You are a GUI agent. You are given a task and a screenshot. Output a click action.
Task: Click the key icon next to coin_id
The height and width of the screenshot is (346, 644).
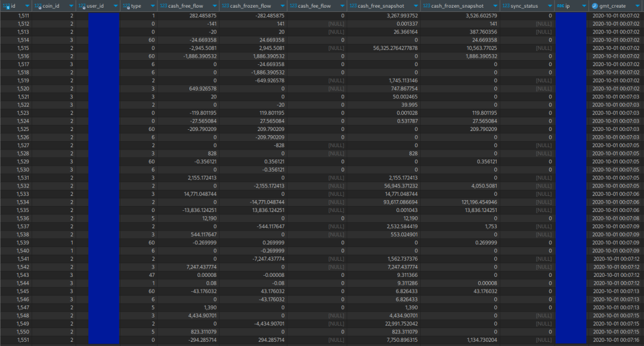[x=39, y=8]
